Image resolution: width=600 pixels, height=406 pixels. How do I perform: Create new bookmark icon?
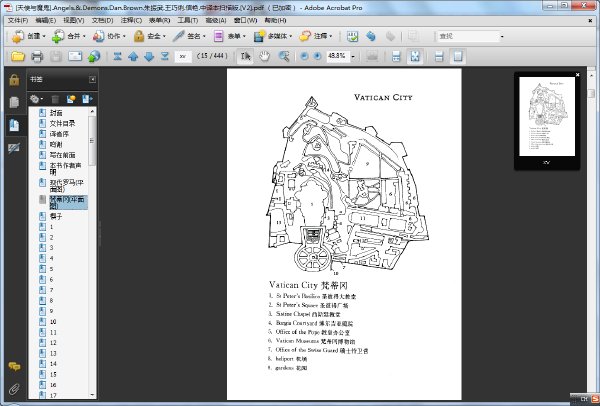[x=71, y=99]
